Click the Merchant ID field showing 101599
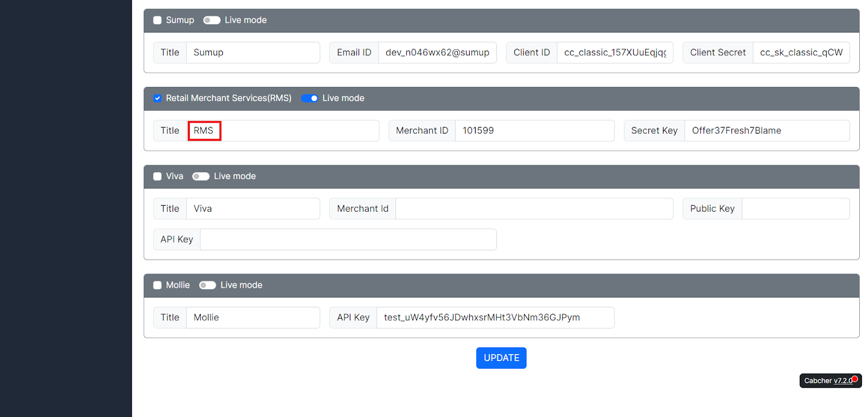Image resolution: width=868 pixels, height=417 pixels. 535,131
